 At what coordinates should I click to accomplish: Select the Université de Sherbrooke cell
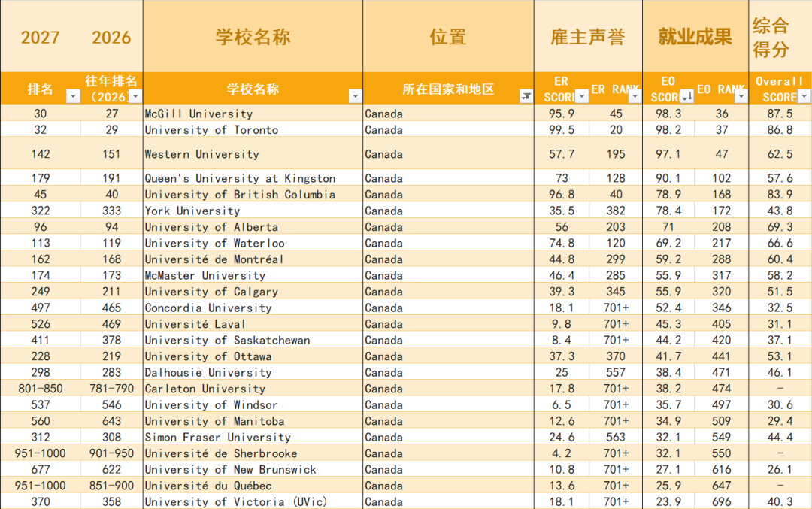(253, 453)
